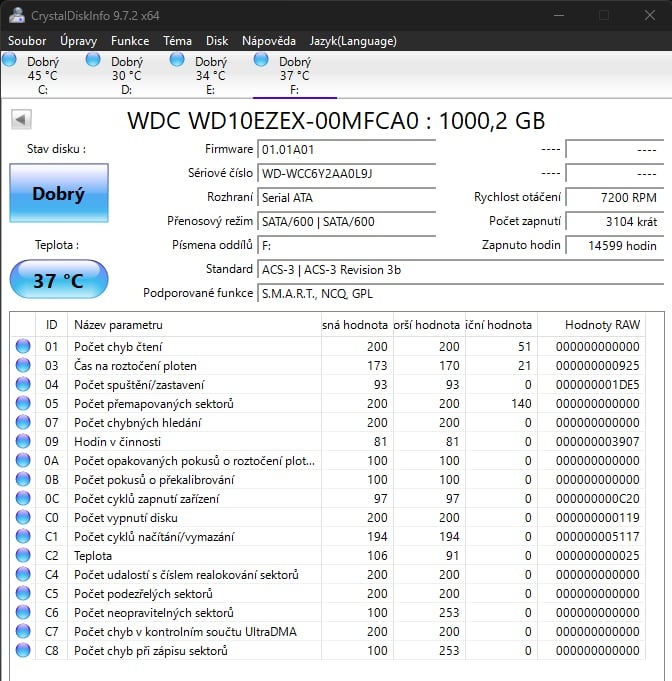Click status orb for Čas na roztočení ploten
Image resolution: width=672 pixels, height=681 pixels.
[23, 365]
